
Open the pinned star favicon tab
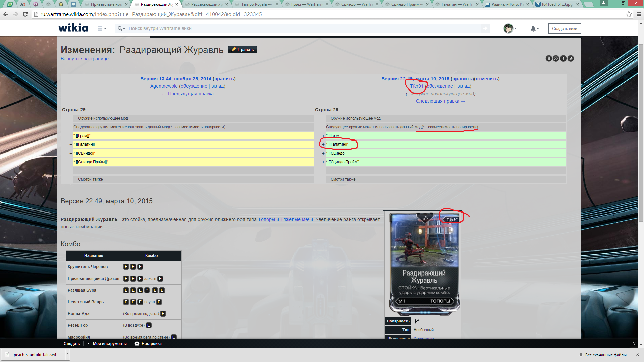pyautogui.click(x=61, y=4)
